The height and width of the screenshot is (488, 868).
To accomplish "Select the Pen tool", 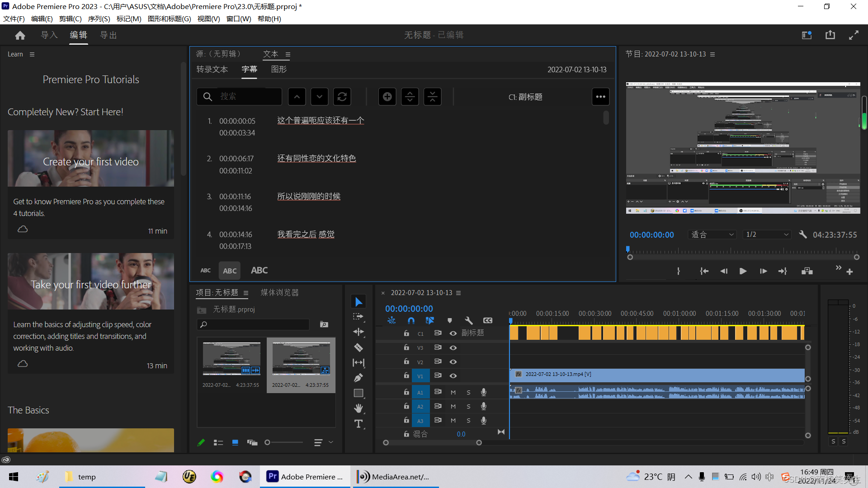I will pos(359,378).
